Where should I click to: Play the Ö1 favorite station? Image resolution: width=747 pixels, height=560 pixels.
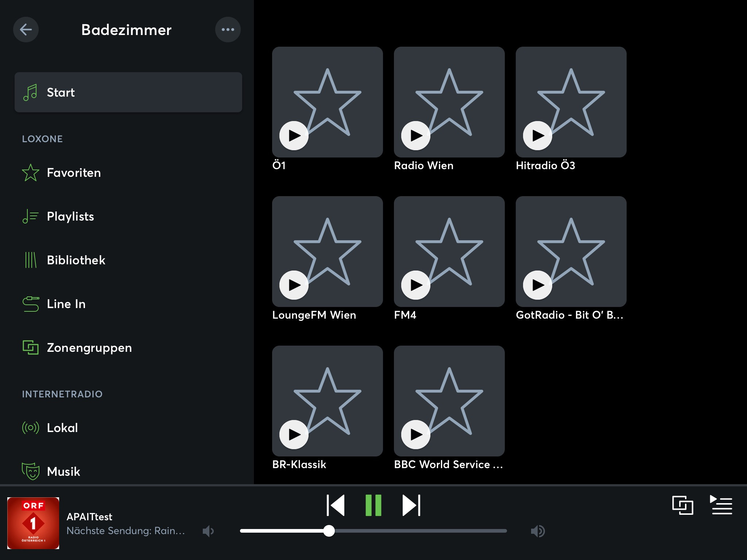click(x=294, y=136)
